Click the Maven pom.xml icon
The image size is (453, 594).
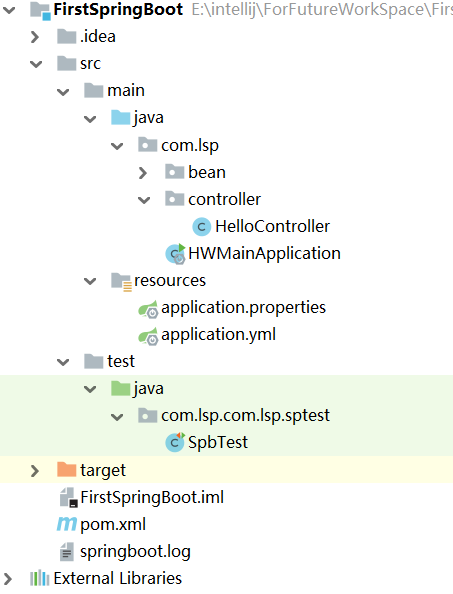point(67,524)
